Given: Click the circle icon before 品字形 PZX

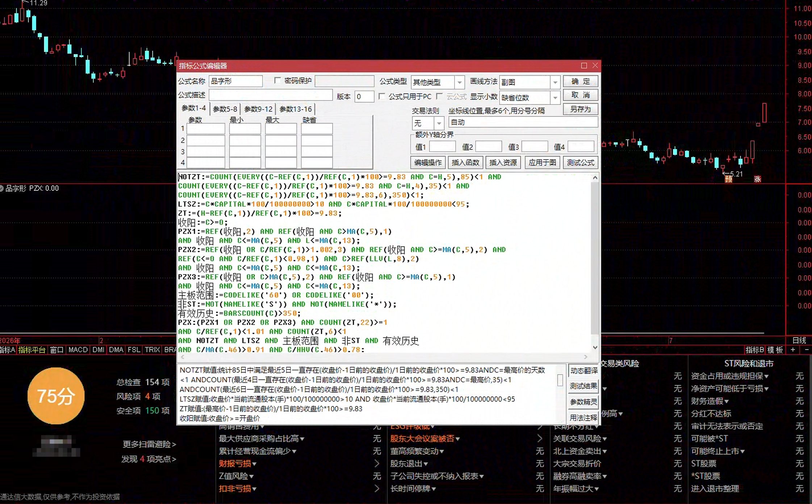Looking at the screenshot, I should [x=1, y=188].
